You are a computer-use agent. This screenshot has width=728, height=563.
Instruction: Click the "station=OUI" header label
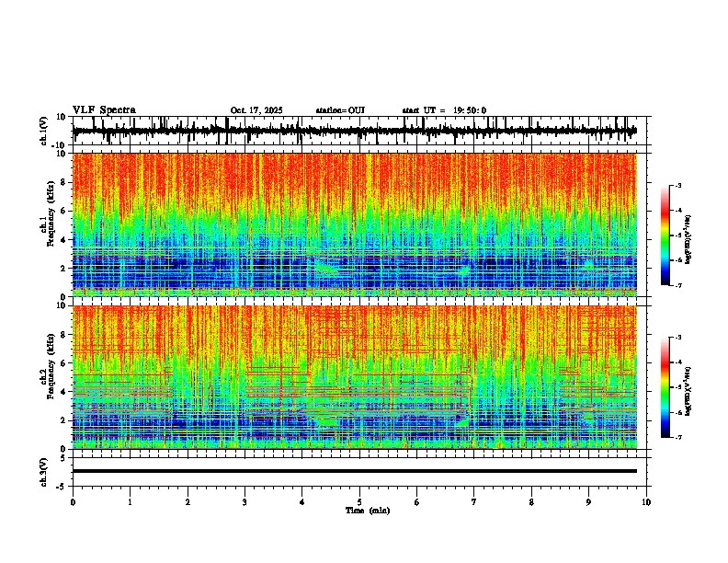340,110
